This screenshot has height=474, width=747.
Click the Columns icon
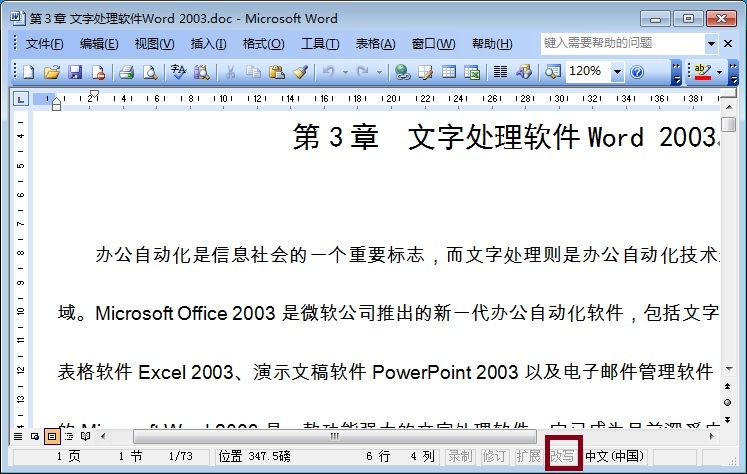(500, 72)
